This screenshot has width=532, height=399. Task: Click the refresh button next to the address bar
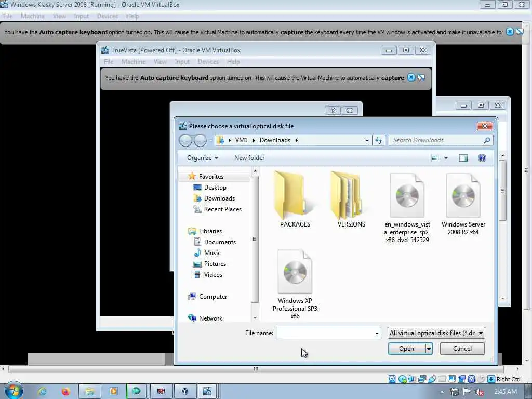tap(379, 140)
